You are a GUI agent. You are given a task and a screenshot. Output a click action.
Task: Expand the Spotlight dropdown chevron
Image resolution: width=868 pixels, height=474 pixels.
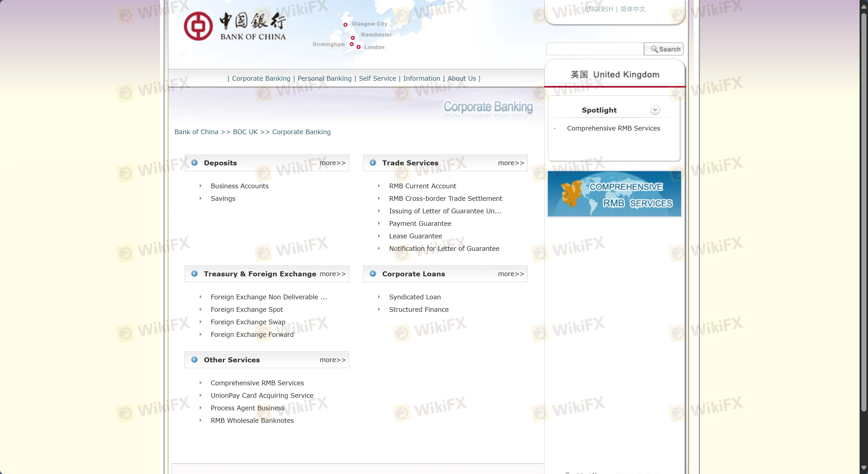coord(655,110)
